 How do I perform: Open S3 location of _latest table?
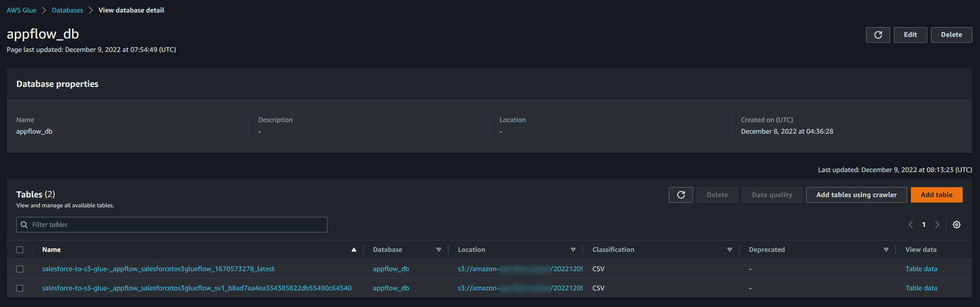(x=520, y=269)
